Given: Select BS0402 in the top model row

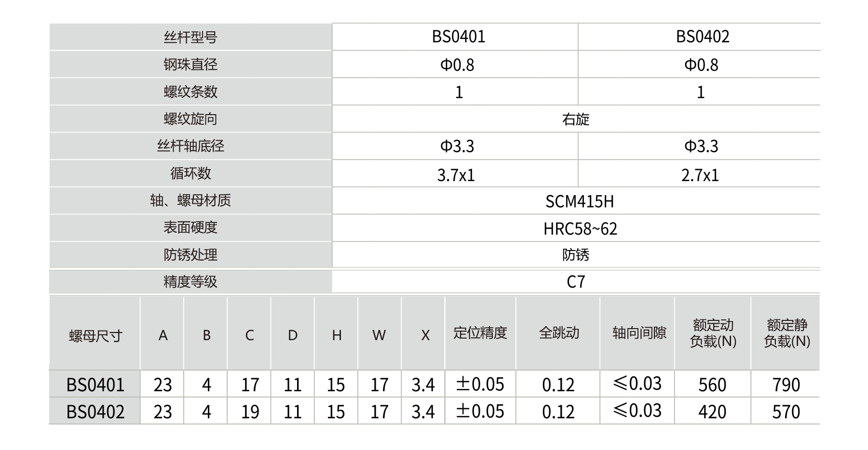Looking at the screenshot, I should click(x=702, y=37).
